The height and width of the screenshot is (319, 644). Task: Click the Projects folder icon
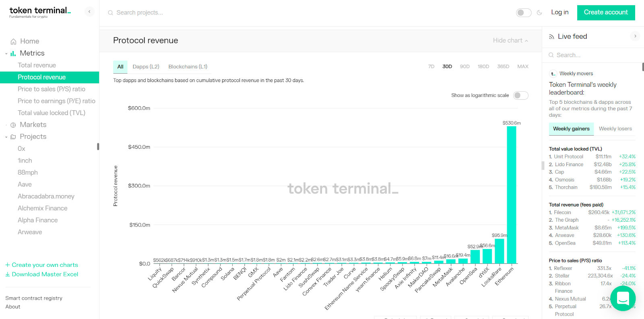tap(13, 137)
